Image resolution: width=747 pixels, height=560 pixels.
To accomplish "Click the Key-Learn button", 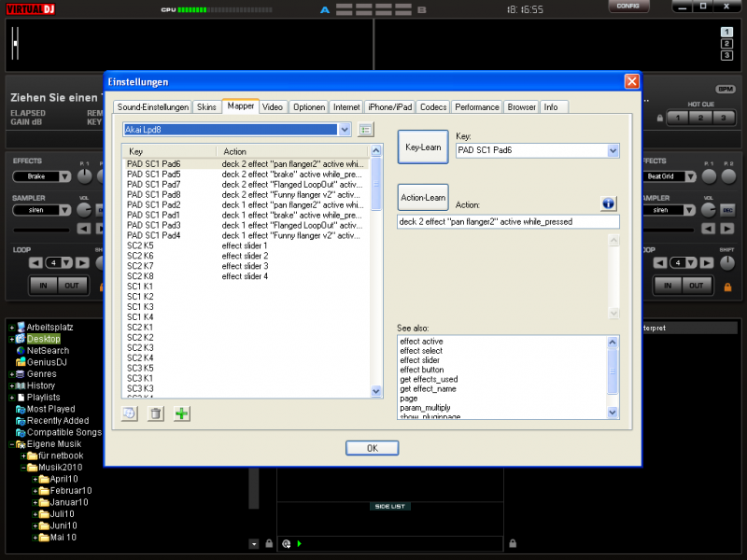I will click(423, 147).
